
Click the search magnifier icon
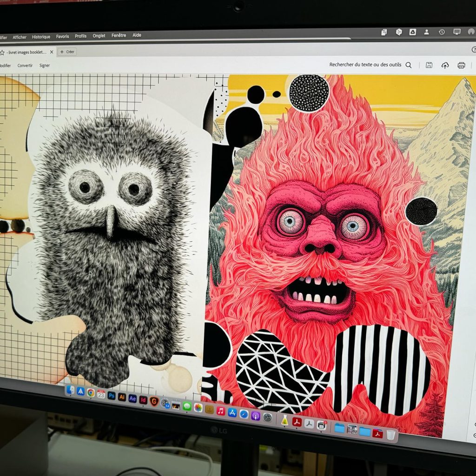409,65
